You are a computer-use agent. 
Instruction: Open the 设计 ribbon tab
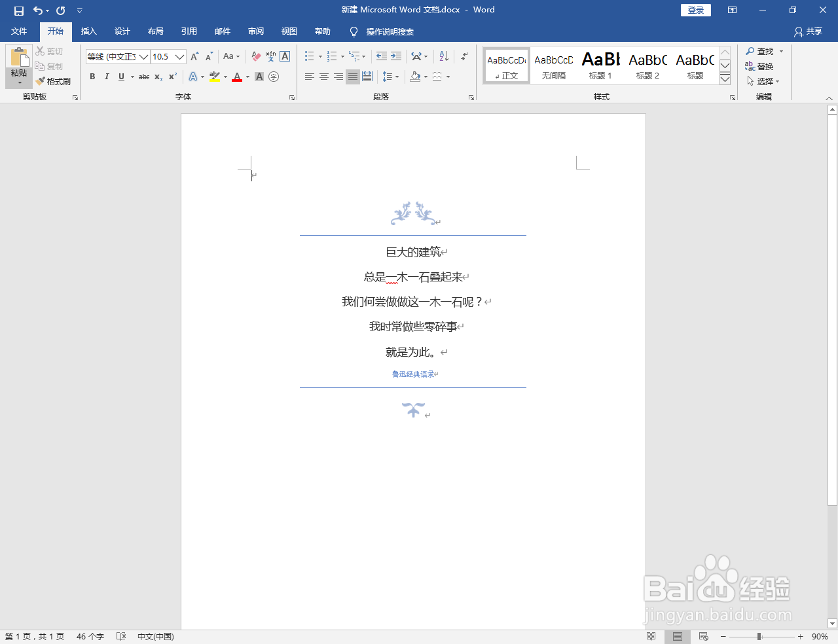[x=122, y=31]
